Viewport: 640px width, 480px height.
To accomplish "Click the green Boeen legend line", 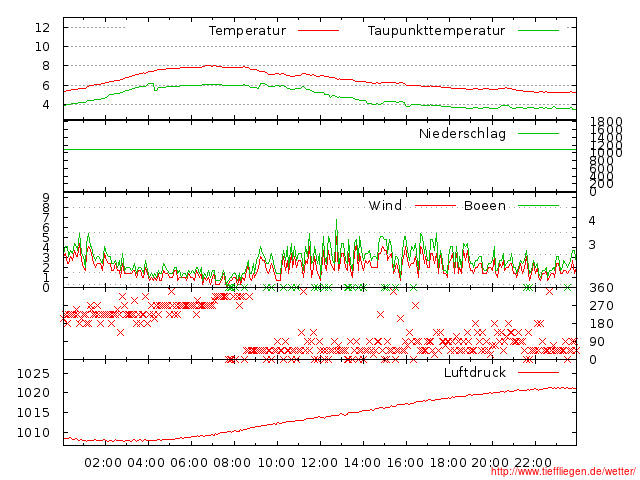I will (538, 205).
